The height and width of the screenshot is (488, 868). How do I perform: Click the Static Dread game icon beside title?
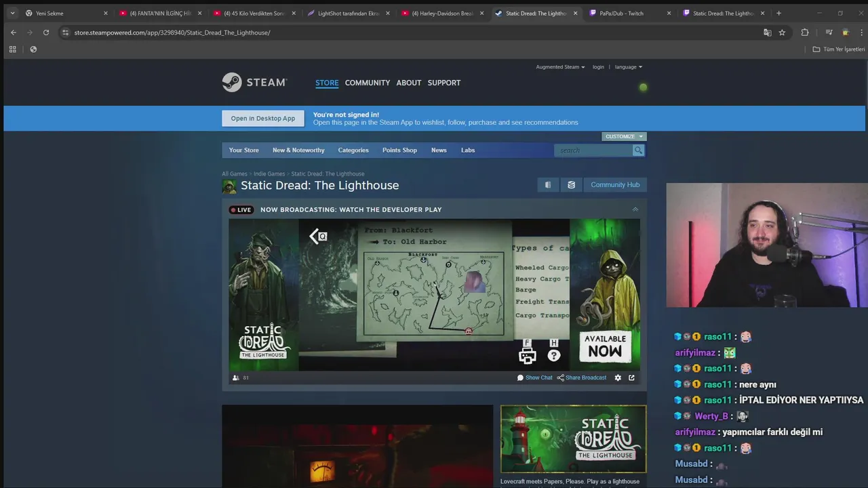click(229, 186)
